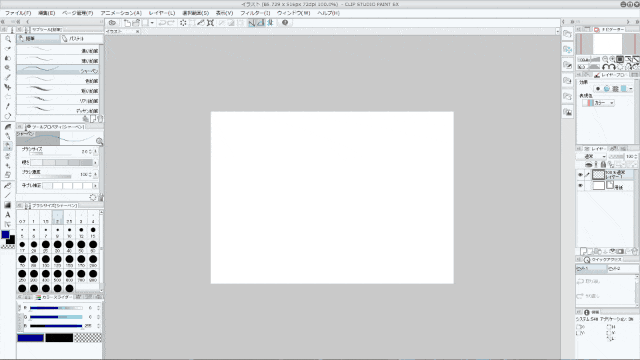Click the Redo arrow icon
This screenshot has height=360, width=640.
pos(171,23)
